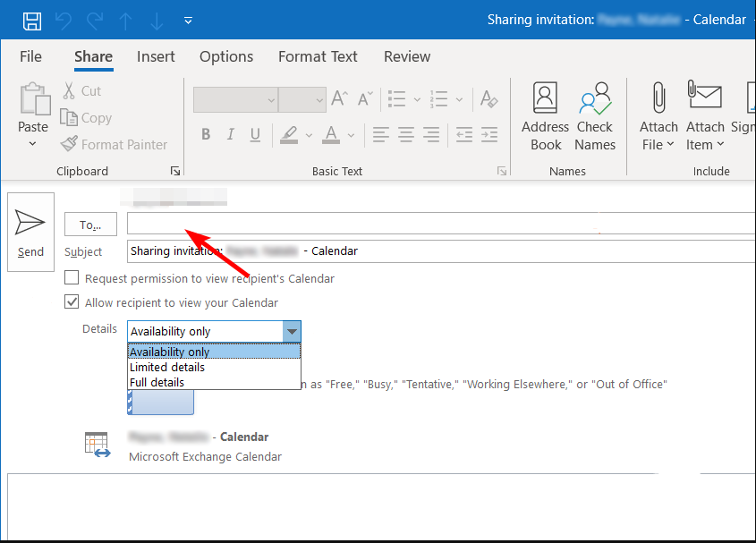Expand the highlight color dropdown arrow

click(309, 135)
